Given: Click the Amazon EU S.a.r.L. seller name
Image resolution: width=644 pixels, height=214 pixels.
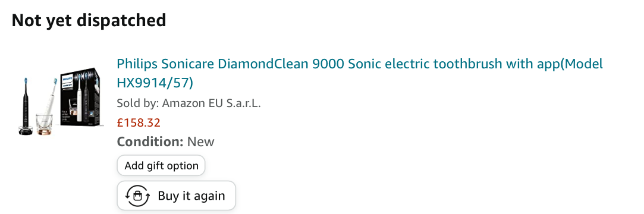Looking at the screenshot, I should [x=212, y=103].
